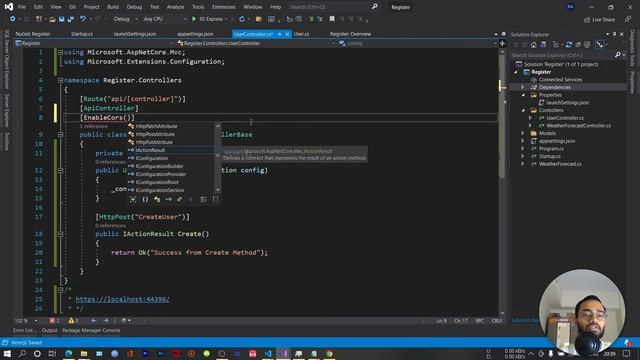The height and width of the screenshot is (360, 640).
Task: Toggle pin on UserController.cs tab
Action: point(280,34)
